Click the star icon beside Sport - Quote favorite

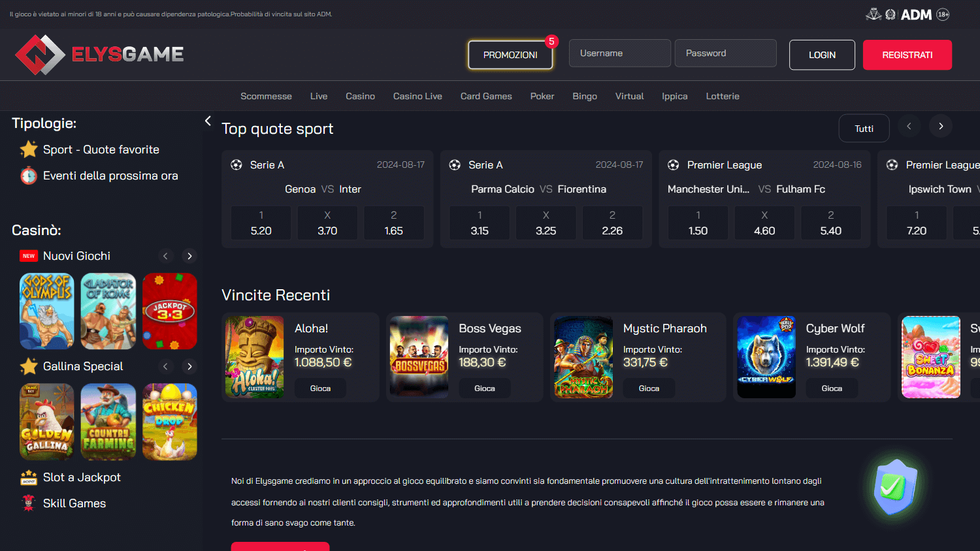(x=29, y=150)
